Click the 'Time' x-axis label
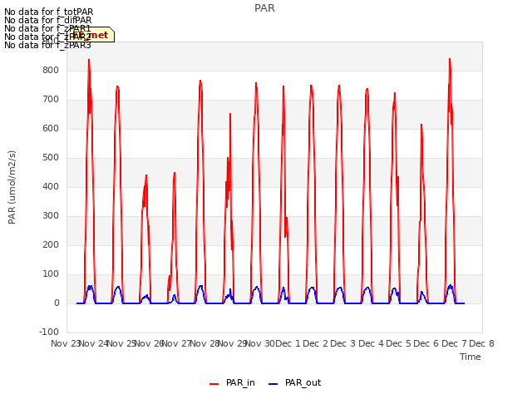 tap(470, 357)
